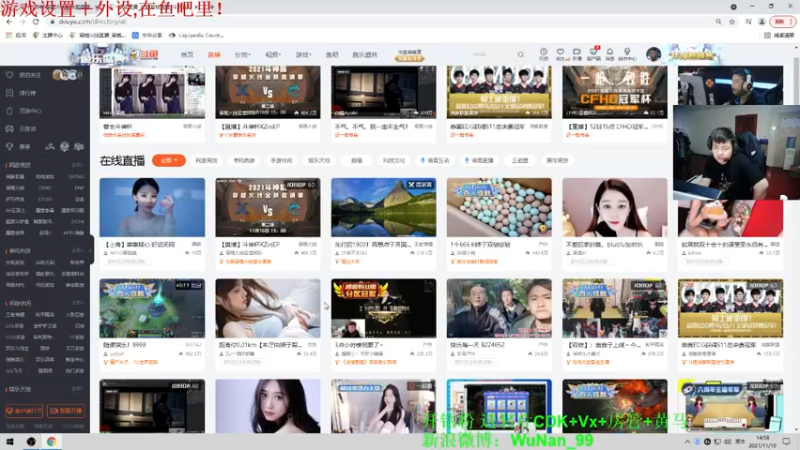Open watch history clock icon
The height and width of the screenshot is (450, 800).
[x=543, y=52]
